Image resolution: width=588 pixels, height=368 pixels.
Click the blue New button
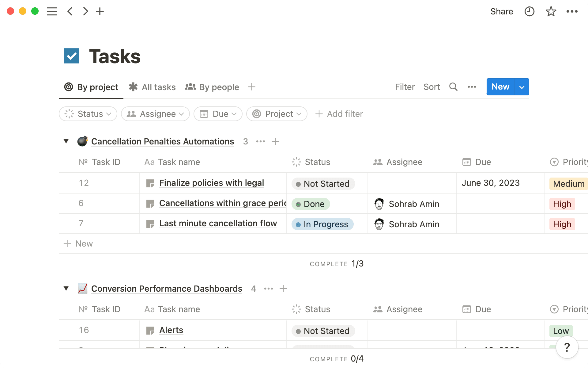[x=500, y=87]
